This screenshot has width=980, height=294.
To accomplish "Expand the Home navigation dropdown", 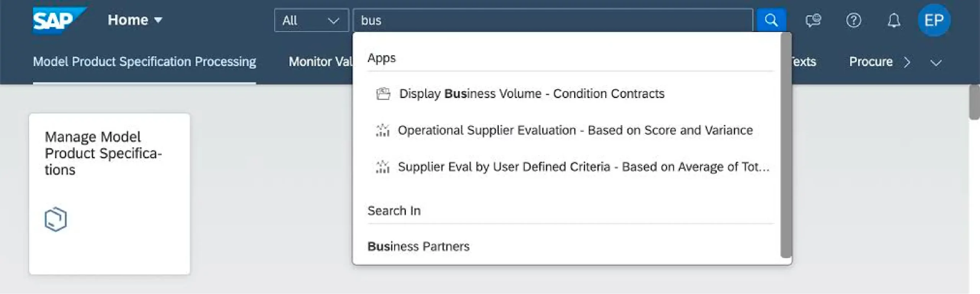I will pyautogui.click(x=135, y=20).
